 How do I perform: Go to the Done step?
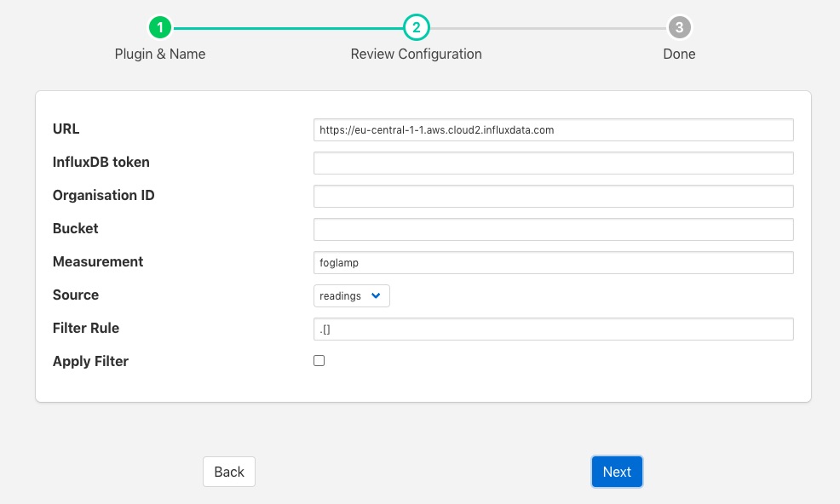[x=679, y=54]
